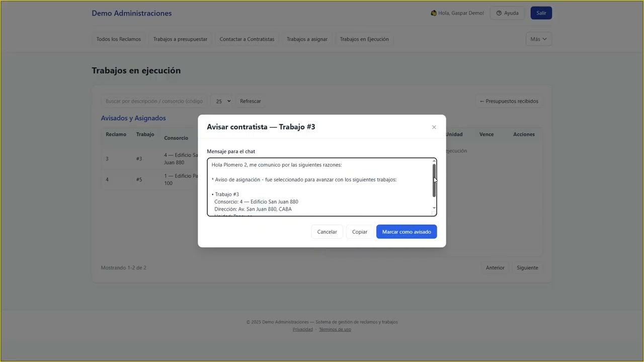This screenshot has width=644, height=362.
Task: Click the Refrescar button
Action: pos(251,101)
